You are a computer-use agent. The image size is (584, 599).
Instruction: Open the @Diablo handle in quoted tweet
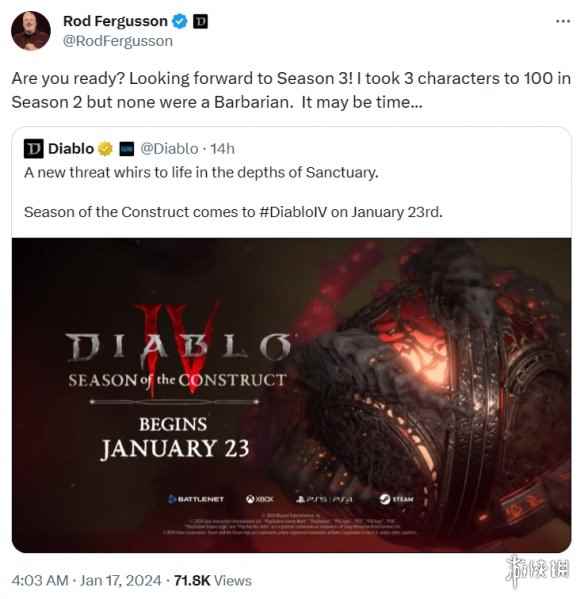pos(169,149)
